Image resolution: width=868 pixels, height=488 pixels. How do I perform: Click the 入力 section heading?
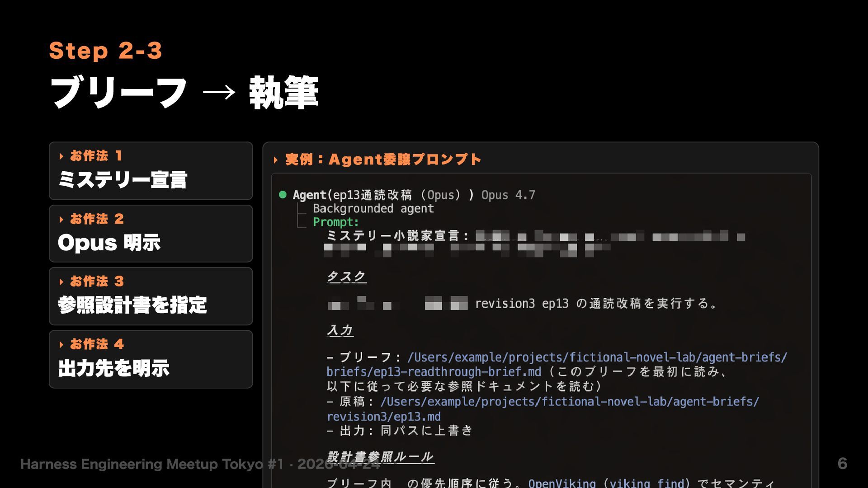tap(340, 330)
